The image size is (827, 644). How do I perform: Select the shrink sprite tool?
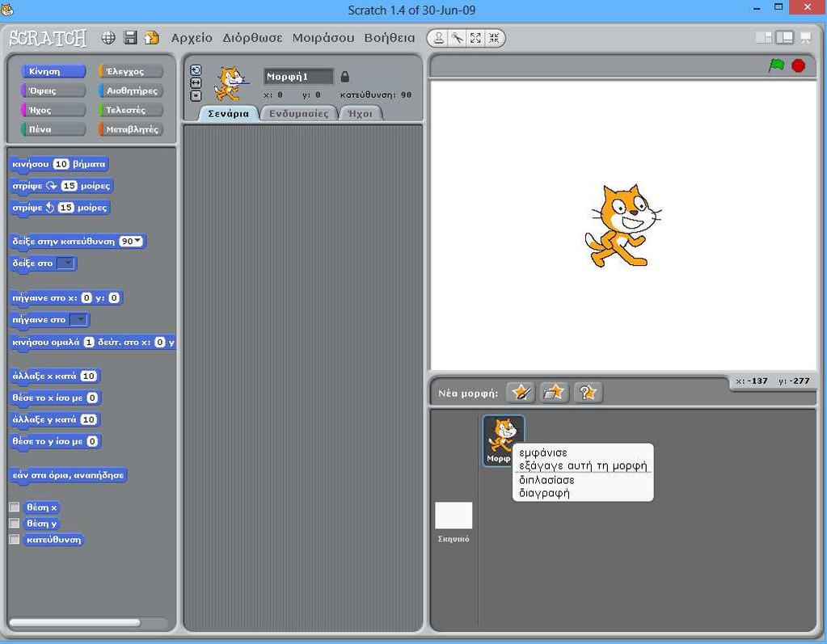(x=494, y=38)
